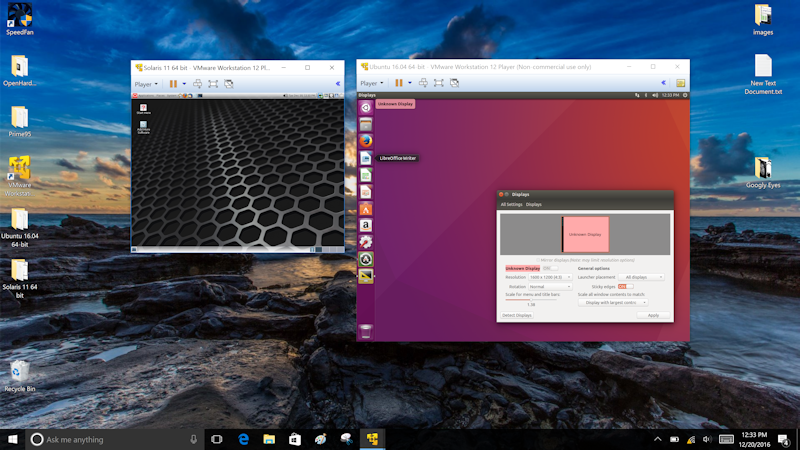
Task: Select pink Unknown Display monitor preview
Action: pyautogui.click(x=585, y=234)
